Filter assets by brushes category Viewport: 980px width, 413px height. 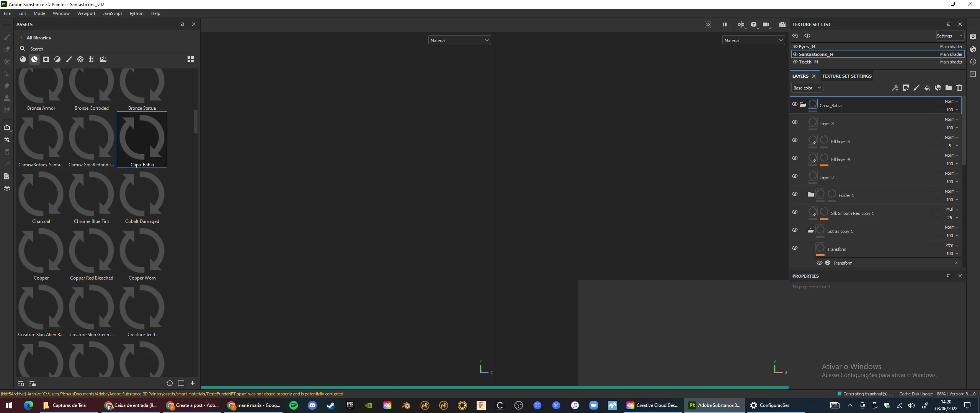coord(69,59)
